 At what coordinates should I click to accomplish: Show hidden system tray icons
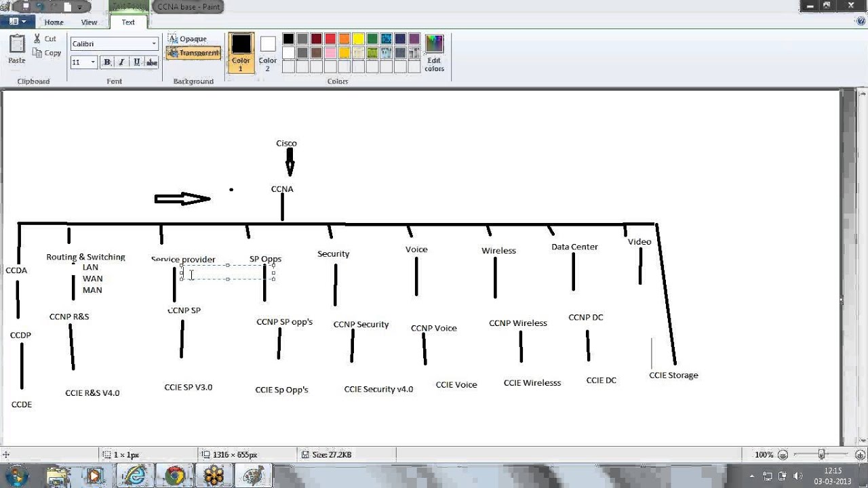751,476
